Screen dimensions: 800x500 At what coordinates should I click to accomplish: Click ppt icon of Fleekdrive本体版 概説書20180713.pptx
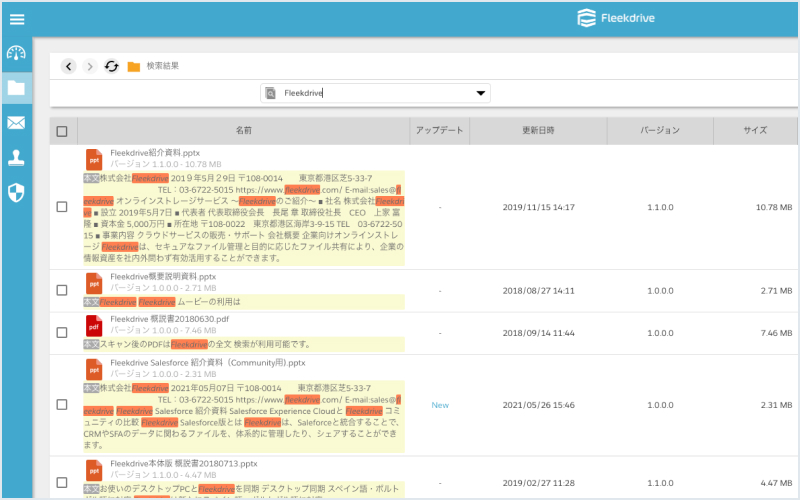pyautogui.click(x=94, y=470)
